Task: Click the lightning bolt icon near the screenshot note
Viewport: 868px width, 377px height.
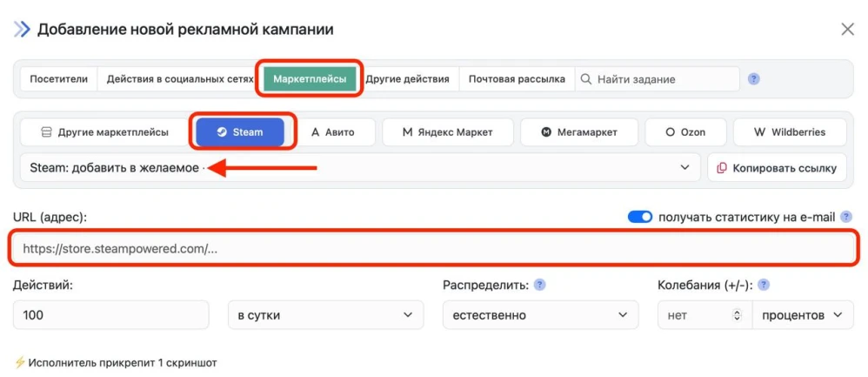Action: (19, 362)
